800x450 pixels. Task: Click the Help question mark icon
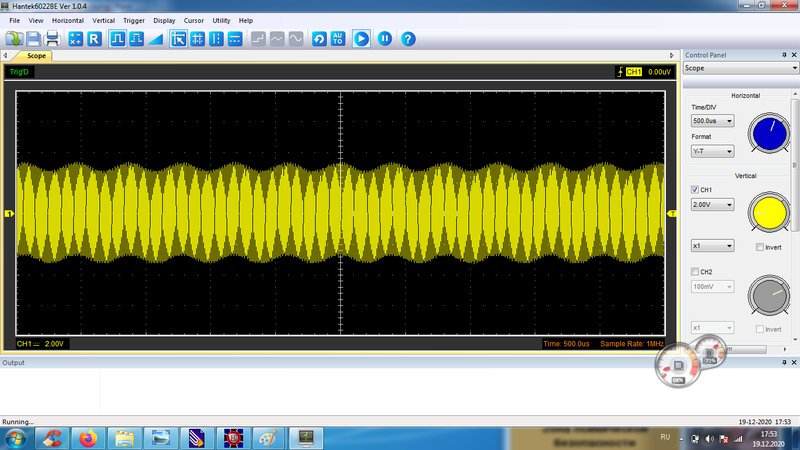[408, 39]
